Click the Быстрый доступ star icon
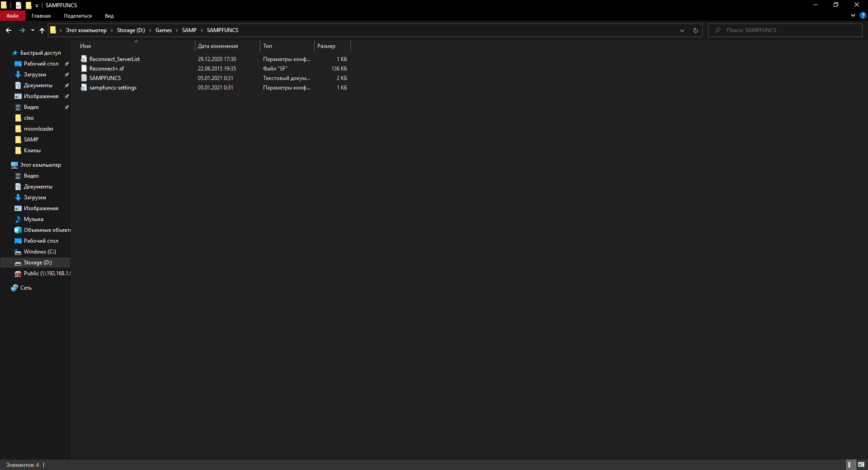The width and height of the screenshot is (868, 470). [14, 53]
